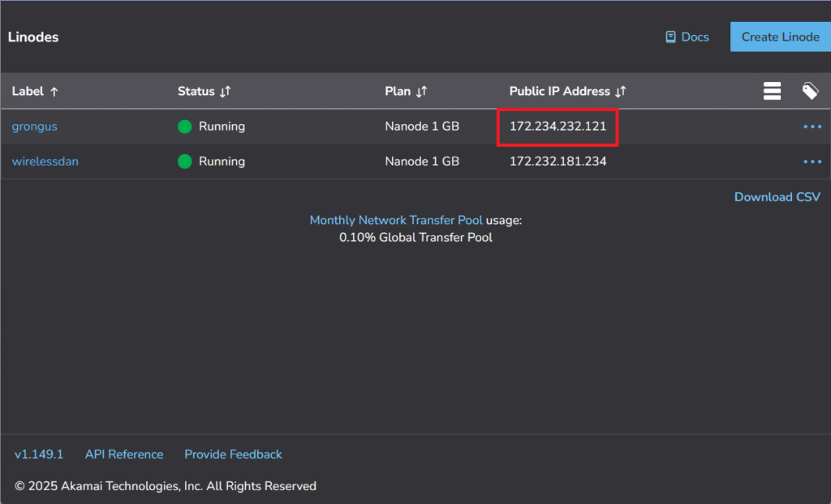Screen dimensions: 831x504
Task: Open the Monthly Network Transfer Pool link
Action: click(396, 221)
